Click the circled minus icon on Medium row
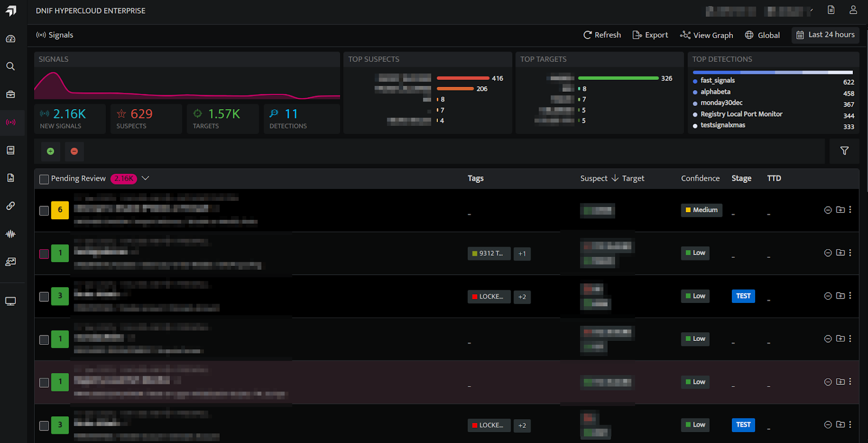 click(828, 210)
